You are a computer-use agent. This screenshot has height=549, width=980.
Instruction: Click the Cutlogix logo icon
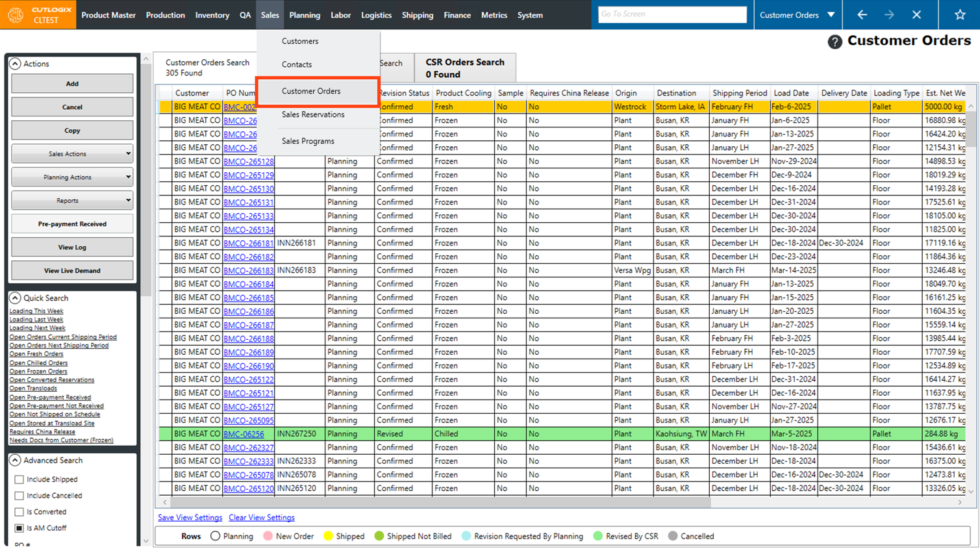tap(16, 14)
